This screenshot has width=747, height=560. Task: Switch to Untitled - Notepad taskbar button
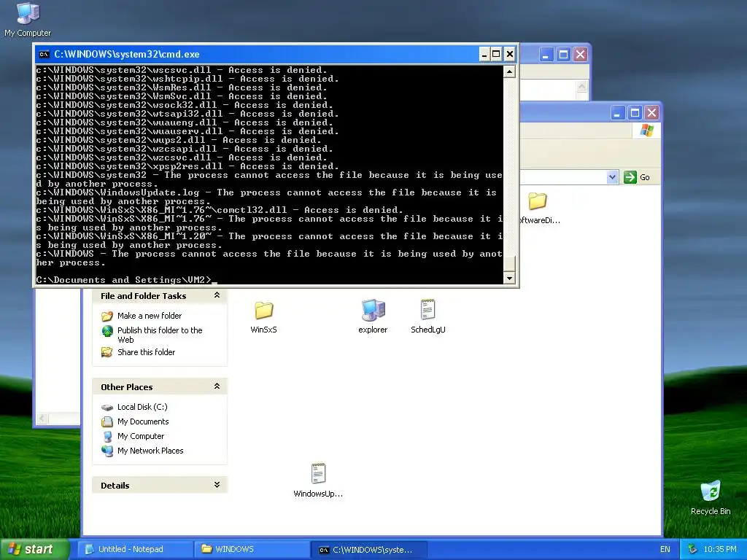[136, 549]
